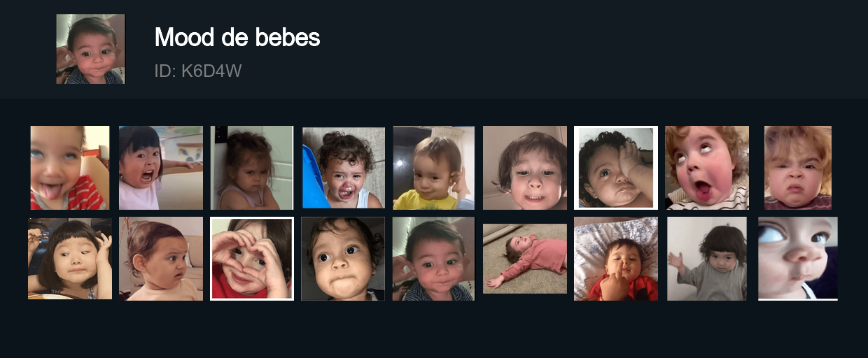The width and height of the screenshot is (868, 358).
Task: Click the sticker pack avatar beside the title
Action: [x=90, y=49]
